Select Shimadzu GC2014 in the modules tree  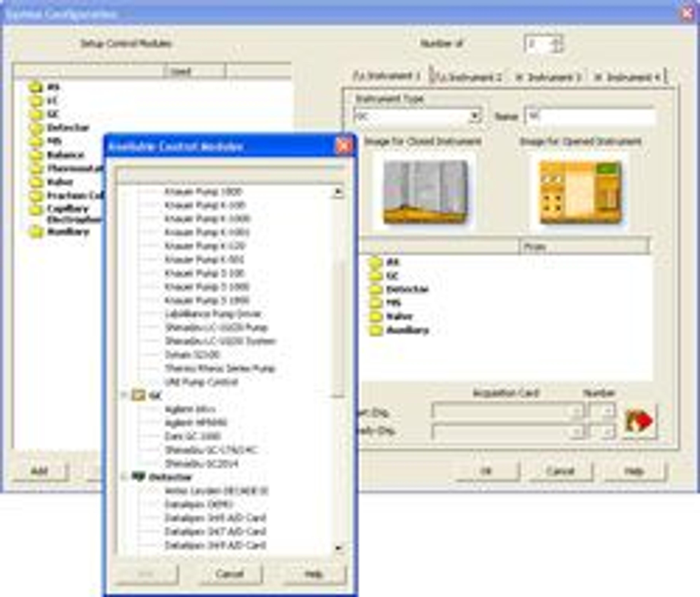click(201, 463)
